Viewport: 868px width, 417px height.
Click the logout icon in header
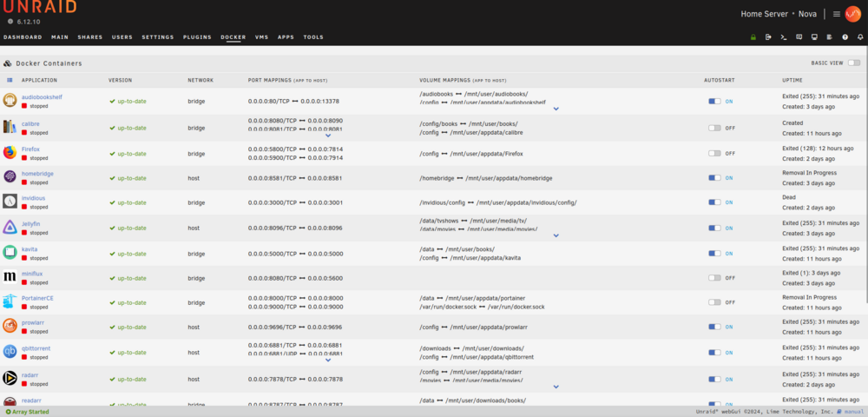click(x=768, y=37)
